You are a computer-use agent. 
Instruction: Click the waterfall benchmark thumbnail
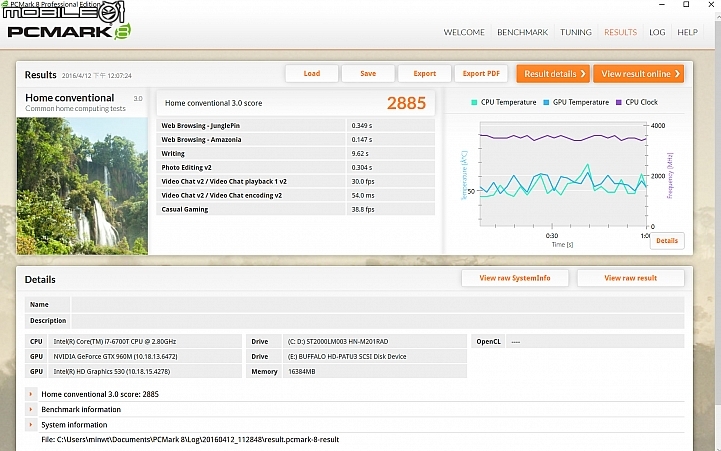point(82,186)
